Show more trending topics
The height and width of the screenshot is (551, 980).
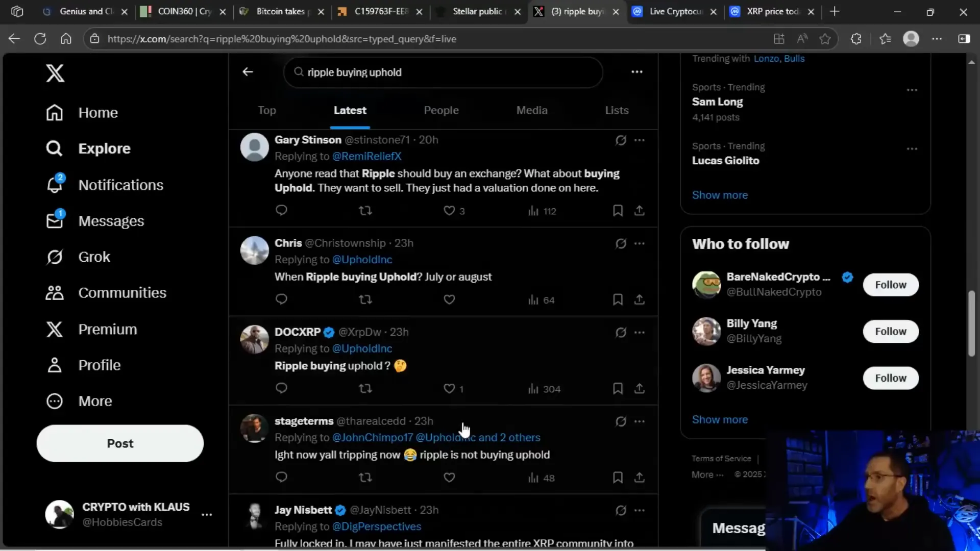720,195
